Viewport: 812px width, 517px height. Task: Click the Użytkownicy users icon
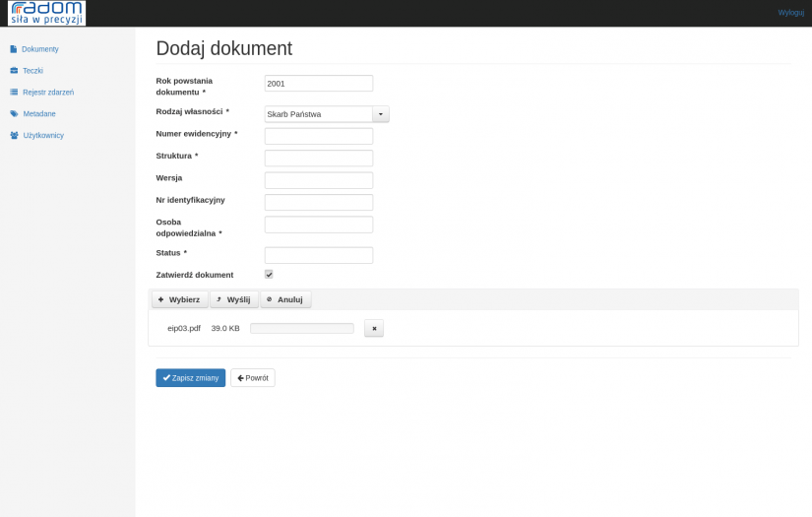(x=14, y=135)
